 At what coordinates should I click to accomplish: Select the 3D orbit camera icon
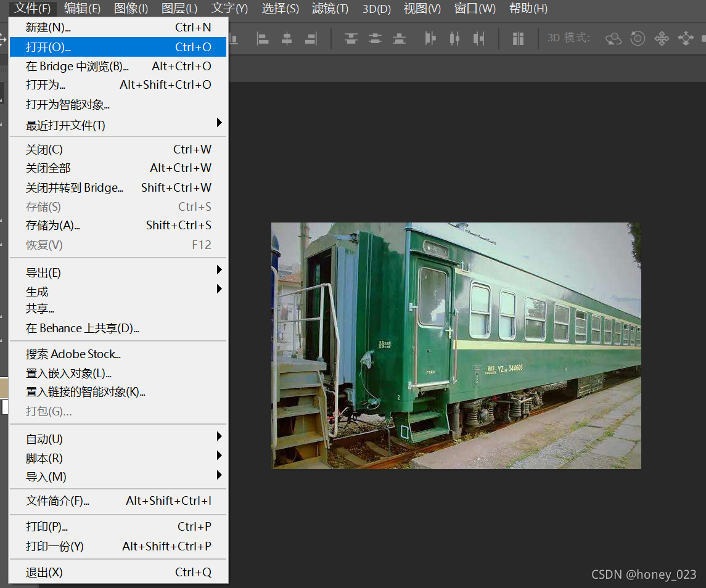click(x=614, y=39)
